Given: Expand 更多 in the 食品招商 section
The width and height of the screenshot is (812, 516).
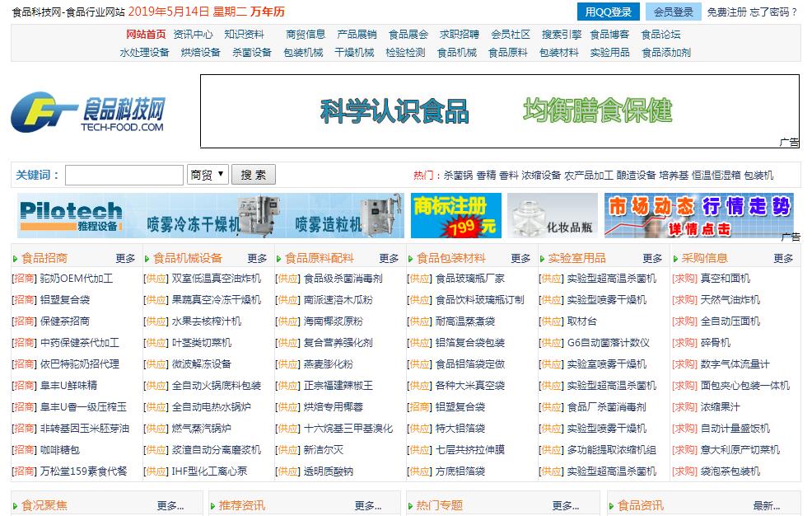Looking at the screenshot, I should pyautogui.click(x=125, y=258).
